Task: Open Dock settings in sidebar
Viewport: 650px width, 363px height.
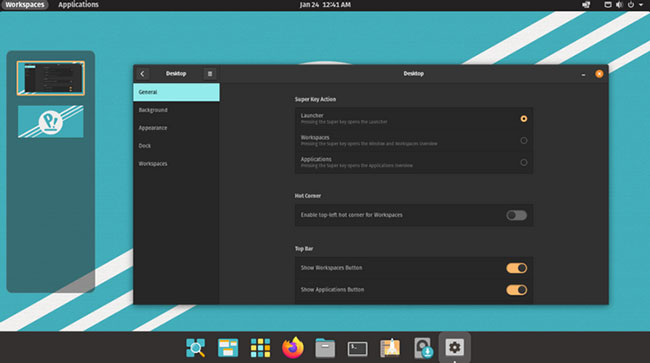Action: 176,145
